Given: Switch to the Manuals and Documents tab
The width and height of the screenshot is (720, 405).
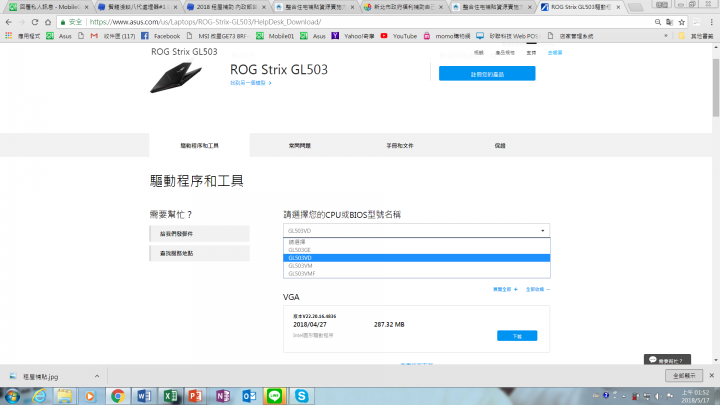Looking at the screenshot, I should [400, 146].
